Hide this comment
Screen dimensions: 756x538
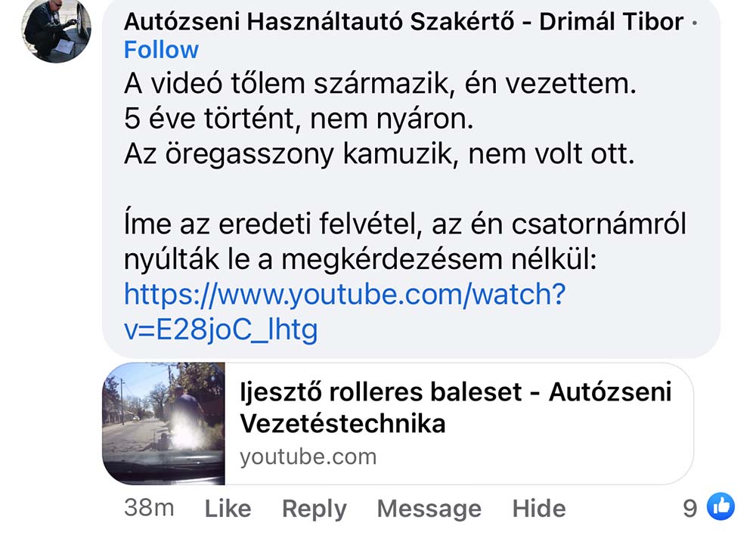(x=538, y=508)
